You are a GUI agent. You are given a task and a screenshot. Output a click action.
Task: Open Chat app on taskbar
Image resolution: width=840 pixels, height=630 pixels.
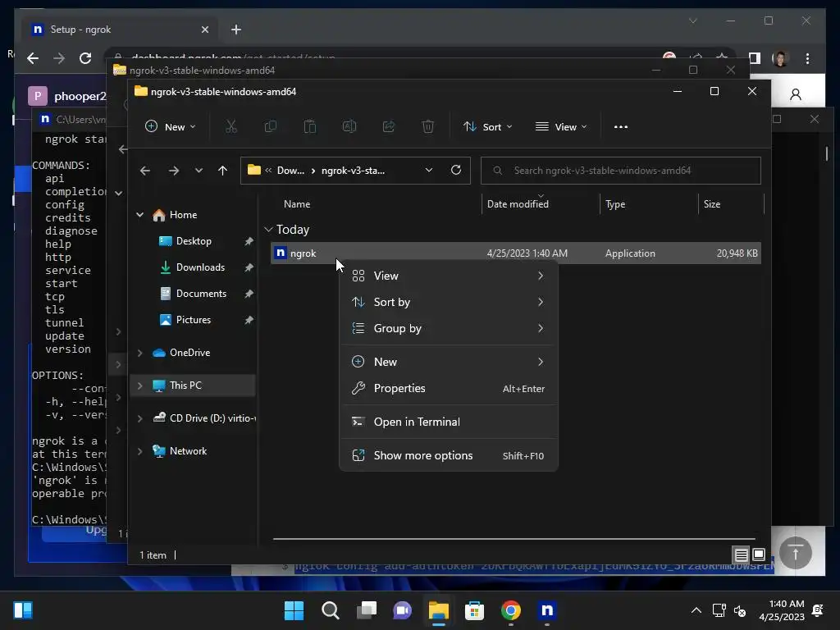[402, 610]
